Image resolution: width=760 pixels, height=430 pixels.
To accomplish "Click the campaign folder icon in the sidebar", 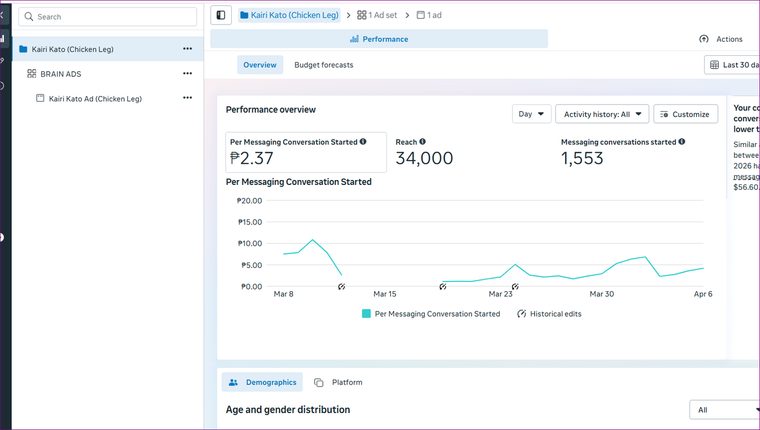I will click(x=23, y=49).
